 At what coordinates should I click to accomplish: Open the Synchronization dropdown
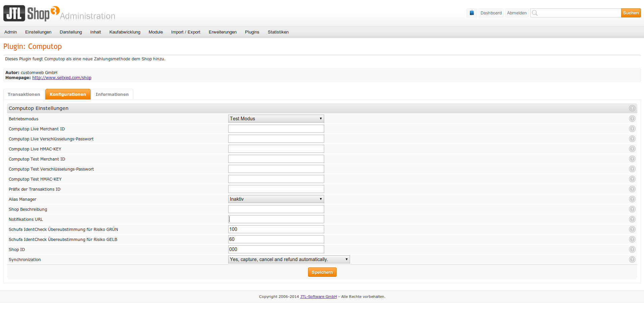(289, 259)
